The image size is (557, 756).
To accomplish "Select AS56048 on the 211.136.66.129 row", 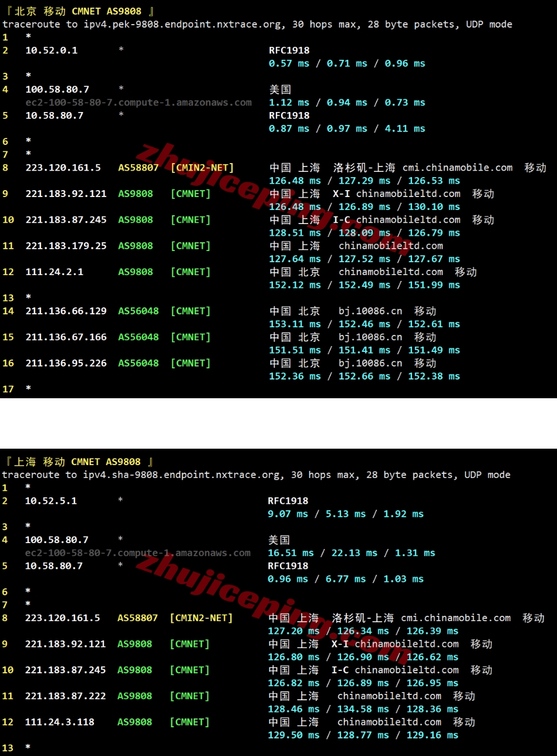I will tap(139, 311).
